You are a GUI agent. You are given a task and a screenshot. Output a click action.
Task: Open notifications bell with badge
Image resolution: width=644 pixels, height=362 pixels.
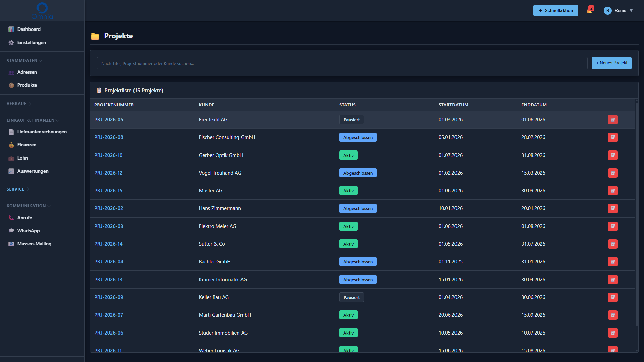pyautogui.click(x=590, y=10)
